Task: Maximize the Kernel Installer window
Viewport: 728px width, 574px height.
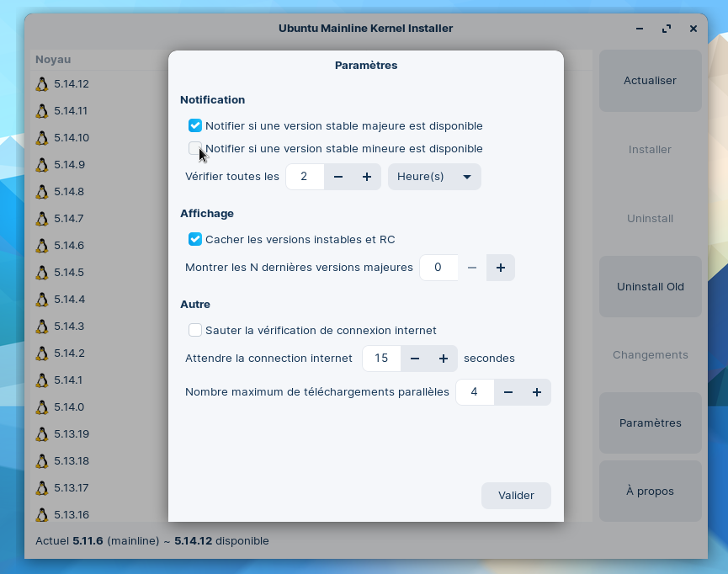Action: tap(667, 29)
